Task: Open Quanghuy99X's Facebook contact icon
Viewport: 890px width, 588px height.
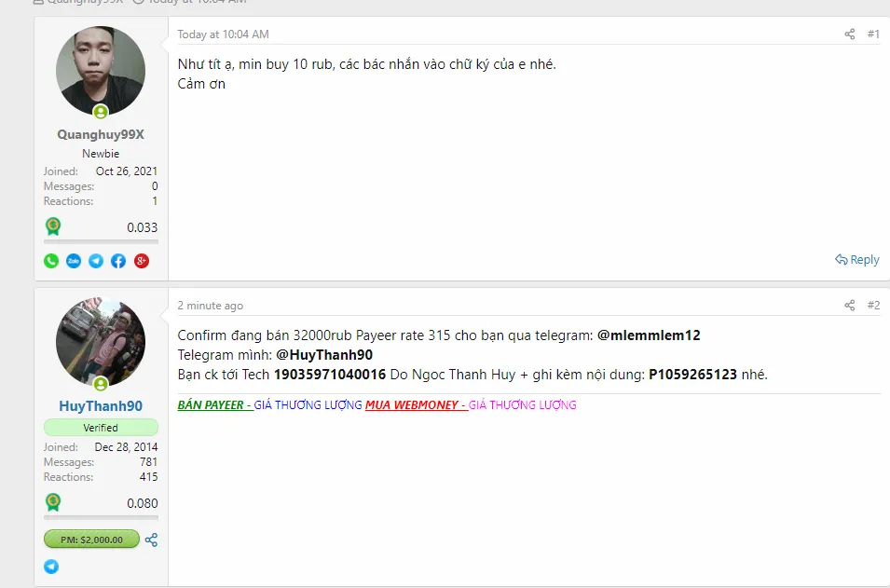Action: click(x=118, y=261)
